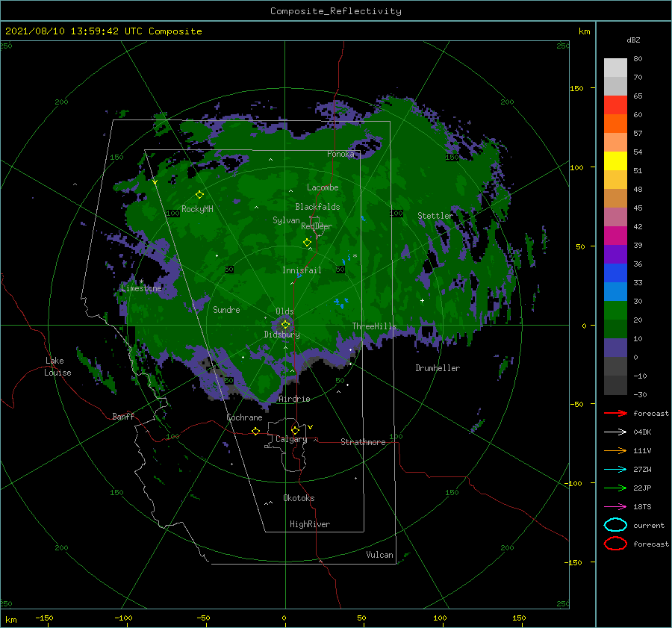Click the Vulcan town label
This screenshot has width=672, height=628.
[379, 555]
